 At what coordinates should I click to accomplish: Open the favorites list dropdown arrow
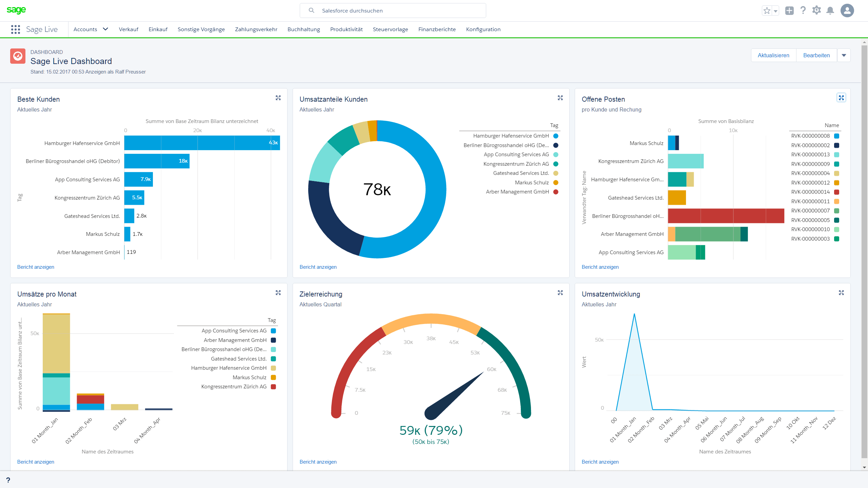775,11
